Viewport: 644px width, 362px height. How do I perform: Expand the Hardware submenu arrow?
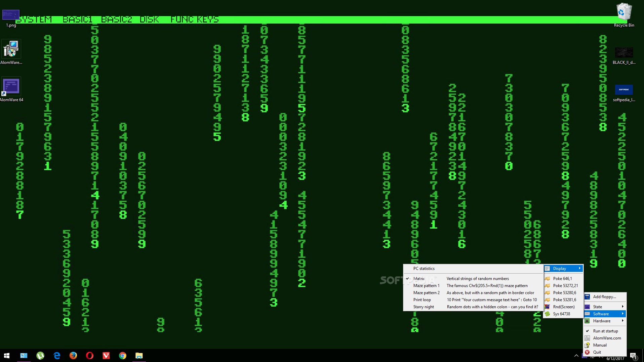coord(622,321)
